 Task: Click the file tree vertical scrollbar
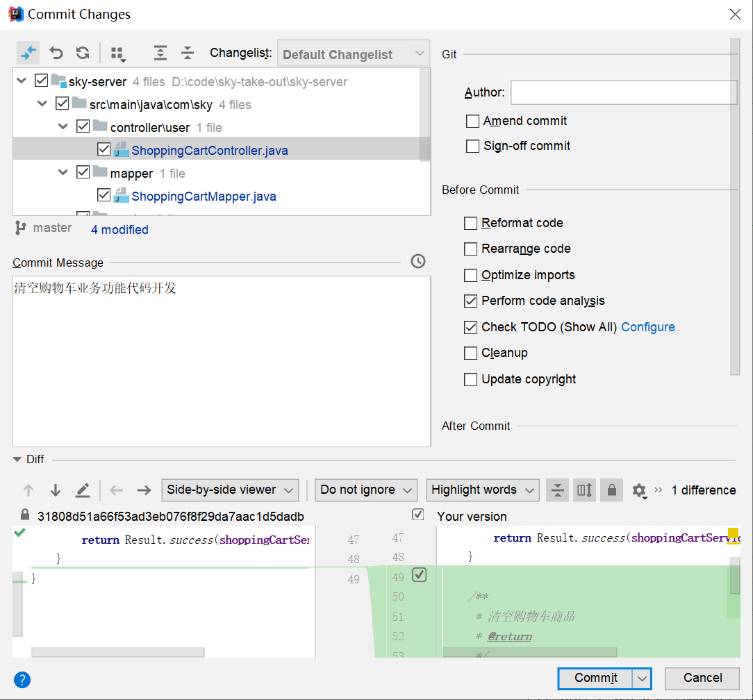point(424,115)
